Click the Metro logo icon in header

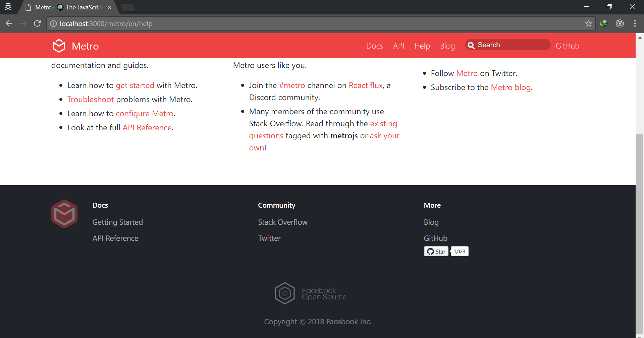59,46
